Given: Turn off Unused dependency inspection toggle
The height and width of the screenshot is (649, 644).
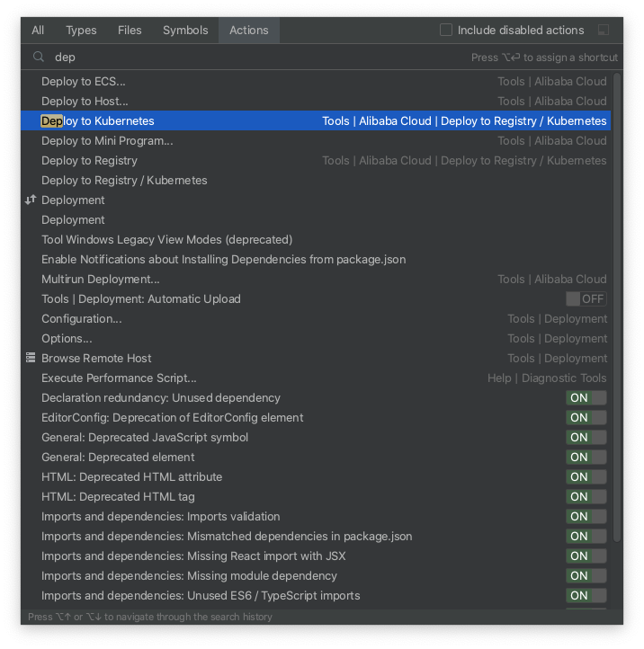Looking at the screenshot, I should [586, 397].
